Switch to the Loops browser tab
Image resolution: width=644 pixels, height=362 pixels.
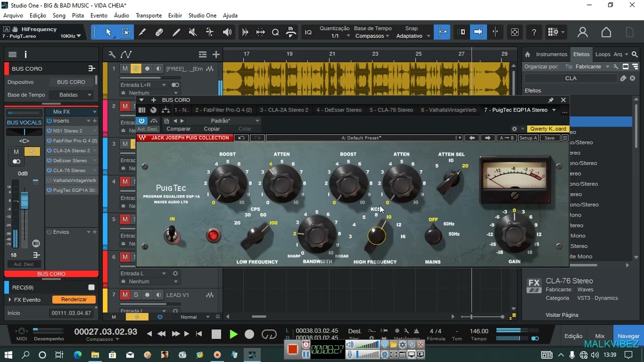pyautogui.click(x=603, y=54)
